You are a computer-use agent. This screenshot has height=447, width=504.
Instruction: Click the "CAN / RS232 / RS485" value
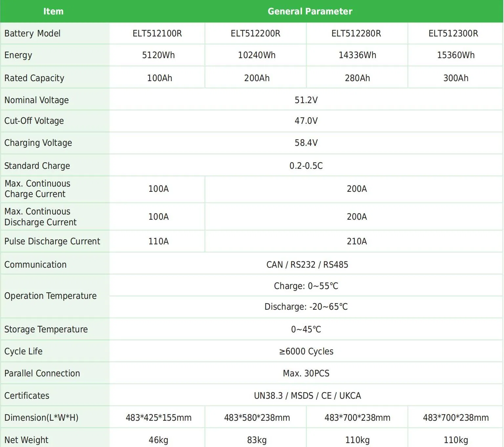click(307, 265)
